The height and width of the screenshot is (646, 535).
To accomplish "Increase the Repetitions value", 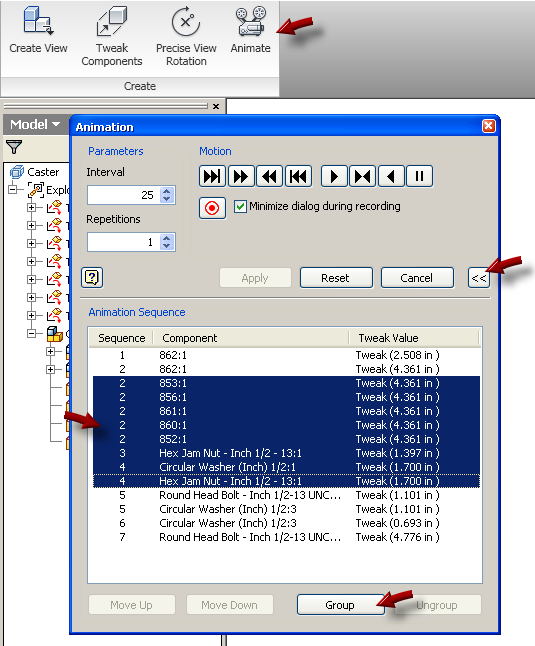I will 166,238.
